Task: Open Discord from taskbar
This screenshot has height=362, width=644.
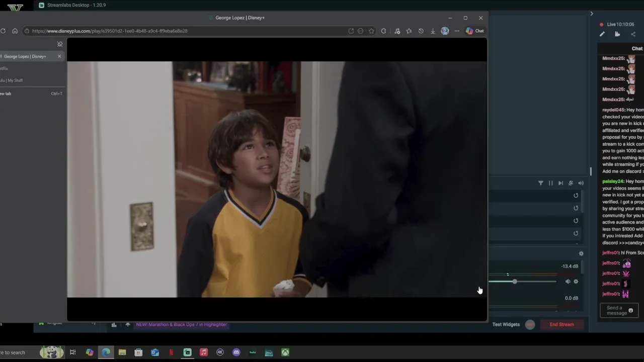Action: pyautogui.click(x=236, y=352)
